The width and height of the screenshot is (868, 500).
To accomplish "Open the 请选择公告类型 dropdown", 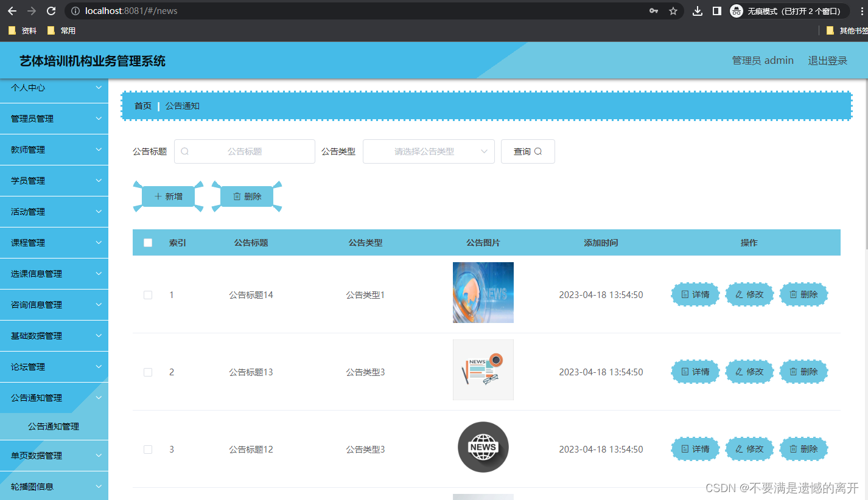I will (429, 151).
